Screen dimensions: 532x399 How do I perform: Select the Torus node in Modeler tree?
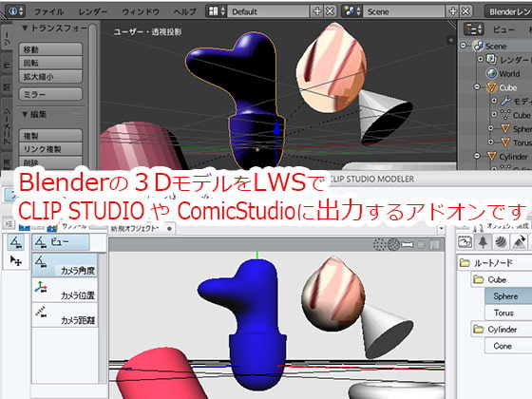click(x=508, y=313)
